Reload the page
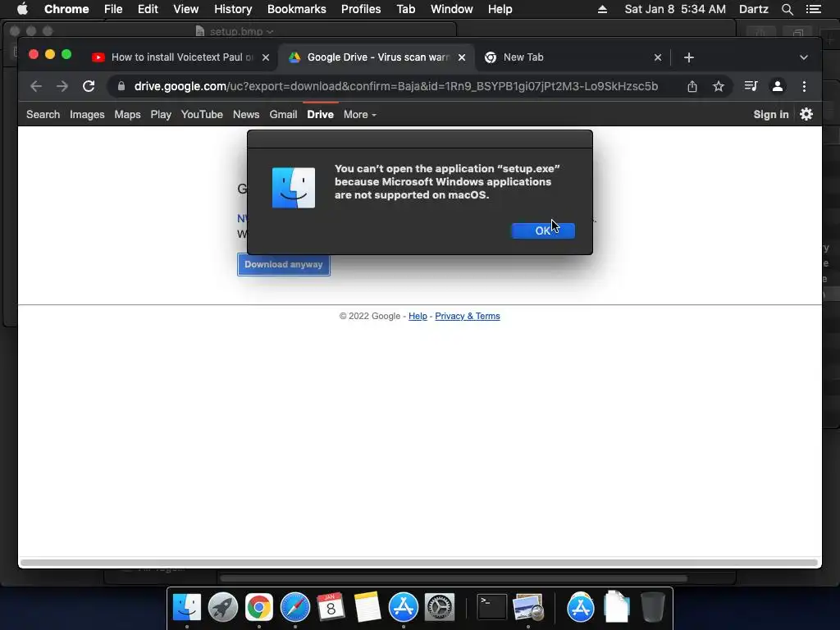The image size is (840, 630). coord(89,86)
